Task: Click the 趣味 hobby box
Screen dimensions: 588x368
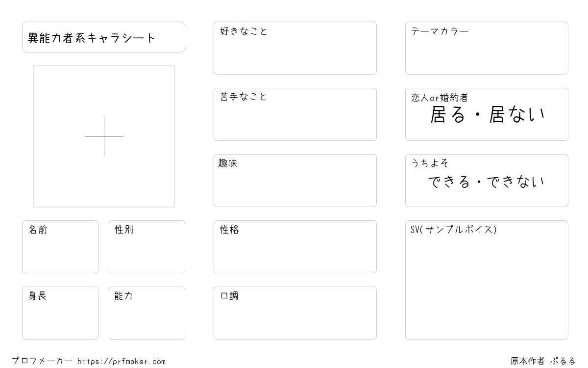Action: (x=295, y=181)
